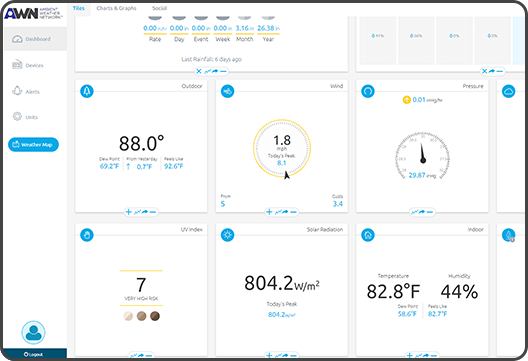Viewport: 528px width, 361px height.
Task: Expand the Outdoor tile with plus icon
Action: [x=128, y=212]
